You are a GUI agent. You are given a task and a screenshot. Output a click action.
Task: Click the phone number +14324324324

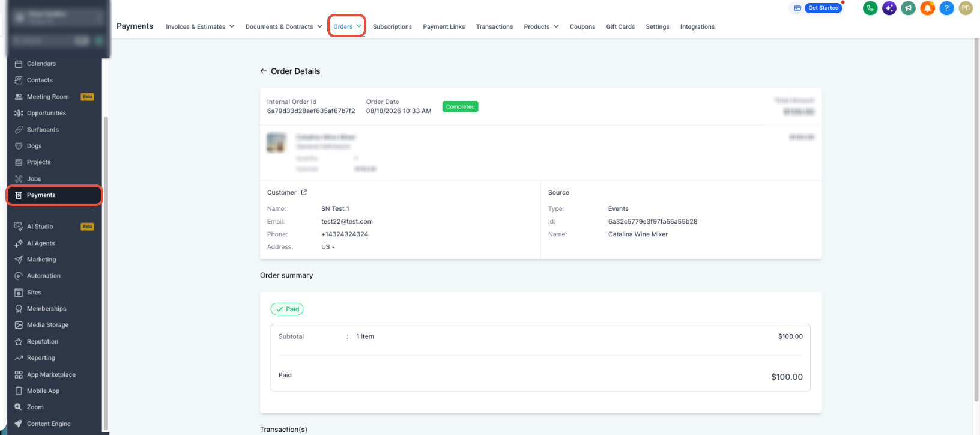(x=345, y=234)
